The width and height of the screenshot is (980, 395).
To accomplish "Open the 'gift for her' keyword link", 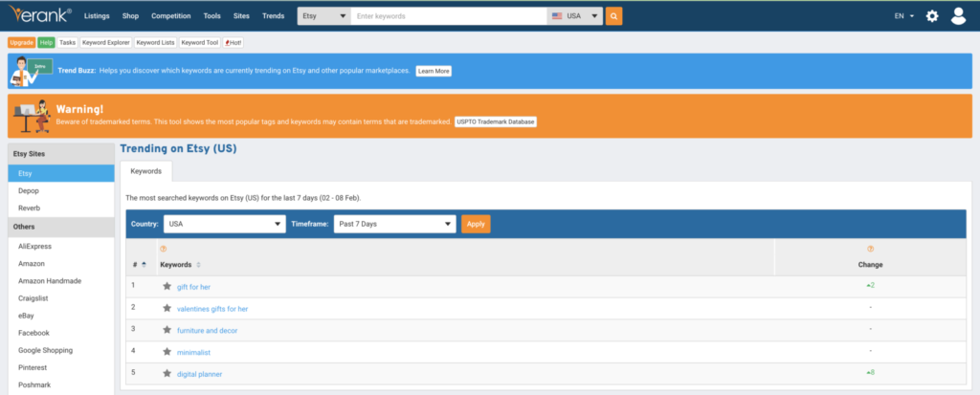I will [193, 287].
